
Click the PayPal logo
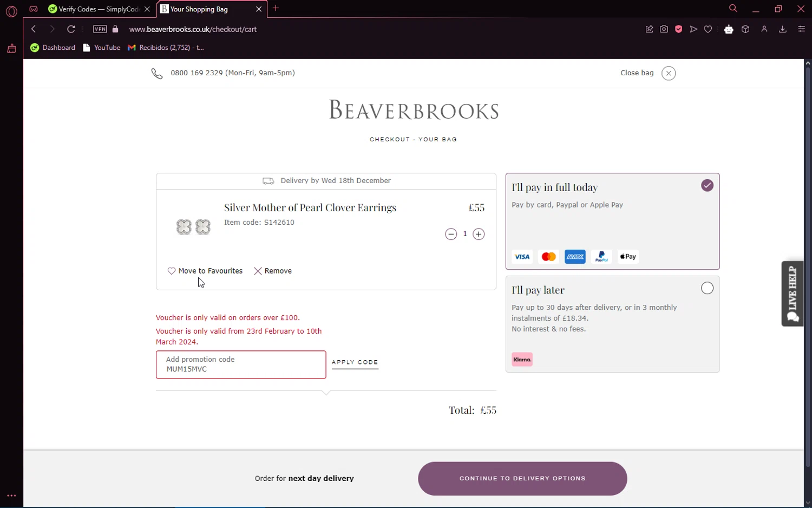[601, 257]
